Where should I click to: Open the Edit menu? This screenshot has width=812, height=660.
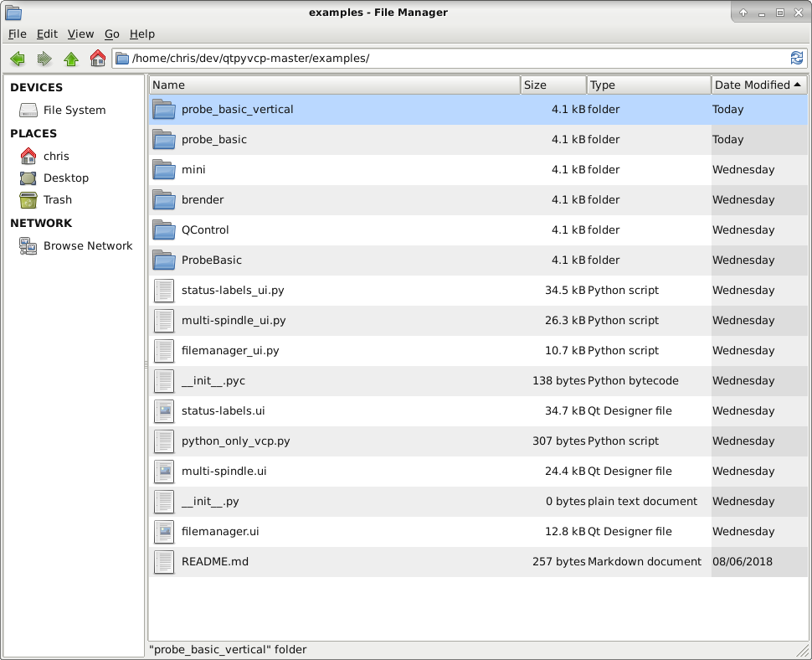point(47,34)
